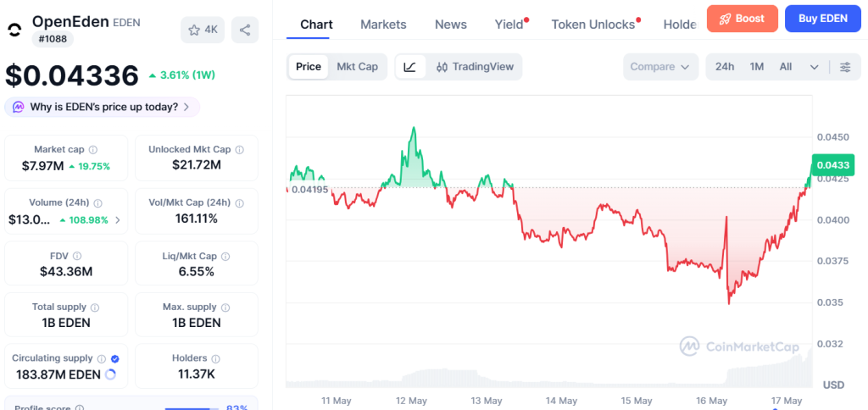Image resolution: width=868 pixels, height=410 pixels.
Task: Select the line chart view icon
Action: coord(410,67)
